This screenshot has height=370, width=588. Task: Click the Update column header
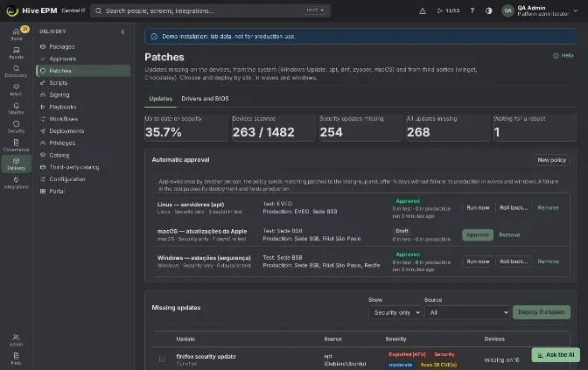click(x=185, y=339)
